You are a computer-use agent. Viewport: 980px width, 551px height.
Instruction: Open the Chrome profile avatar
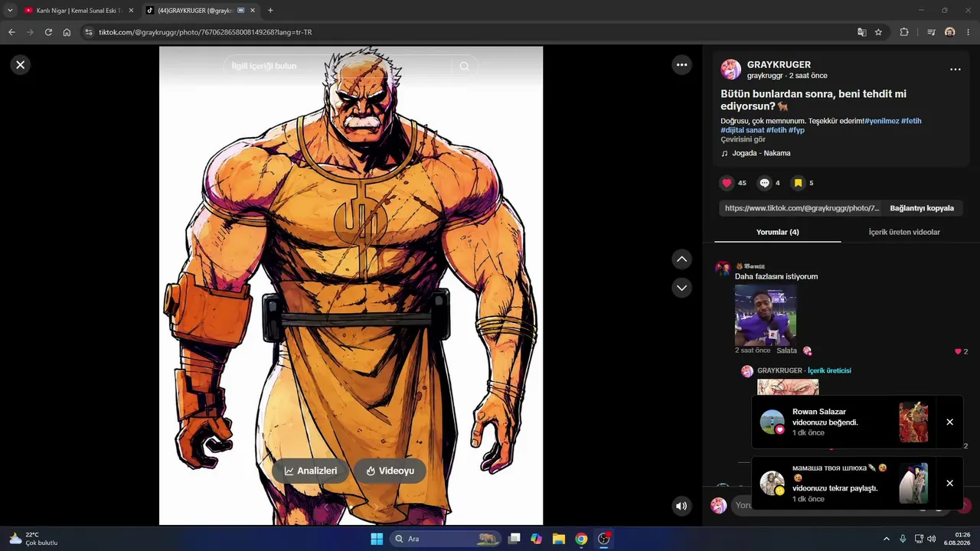(950, 32)
